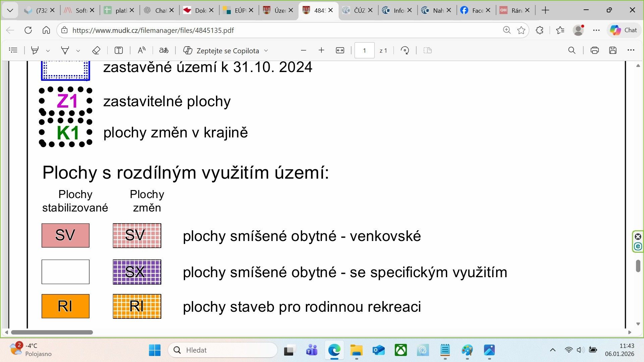Expand the 'Zeptejte se Copilota' dropdown

tap(266, 50)
